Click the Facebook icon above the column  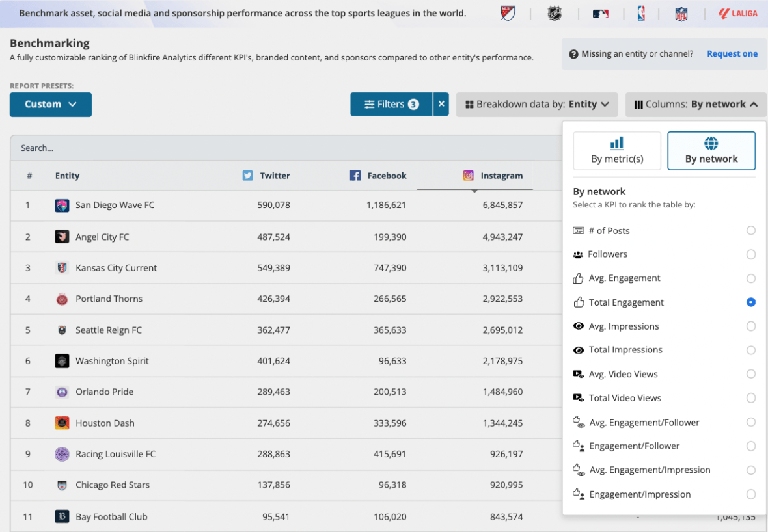click(355, 175)
